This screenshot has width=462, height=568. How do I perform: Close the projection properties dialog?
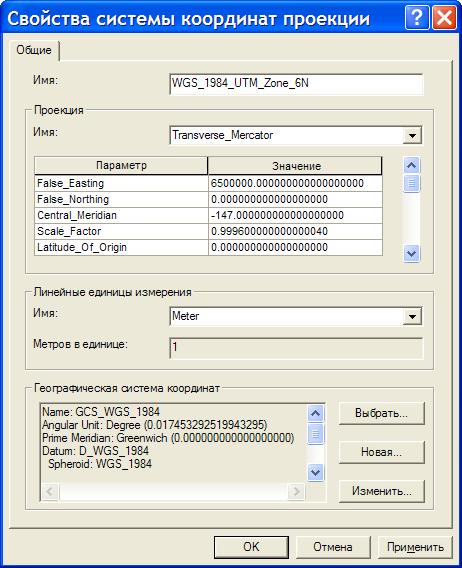(445, 17)
